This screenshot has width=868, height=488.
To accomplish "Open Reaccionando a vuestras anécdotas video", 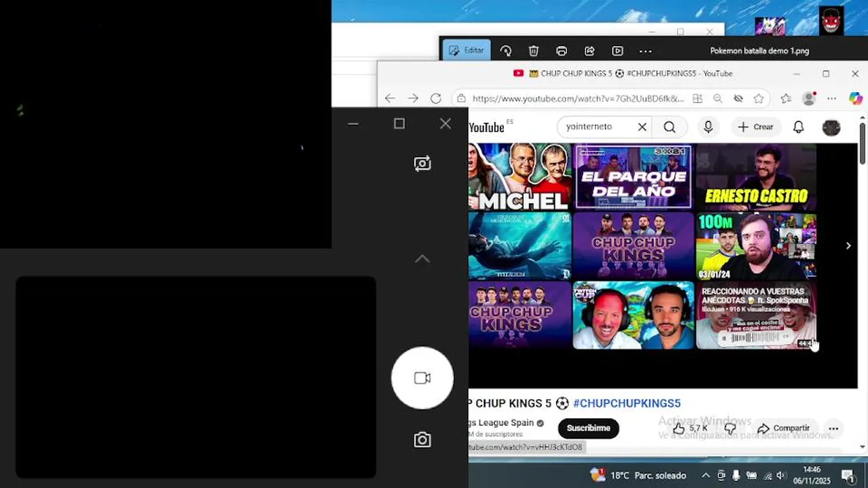I will tap(756, 315).
